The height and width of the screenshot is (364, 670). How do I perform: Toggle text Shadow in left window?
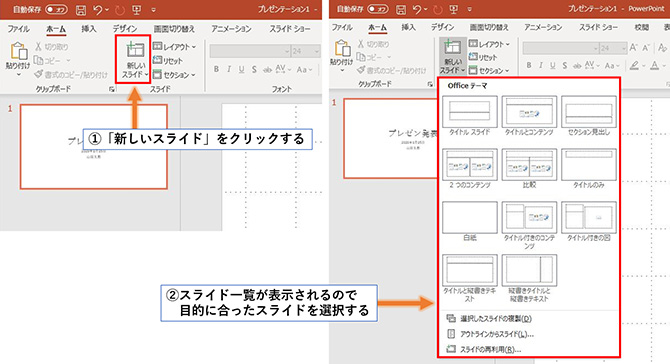254,69
